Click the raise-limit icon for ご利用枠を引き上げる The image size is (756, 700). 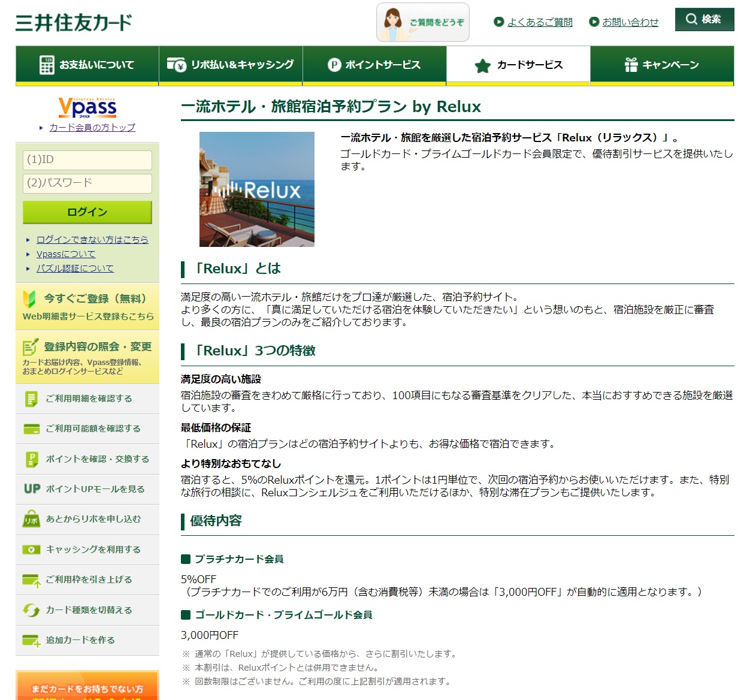click(x=31, y=580)
